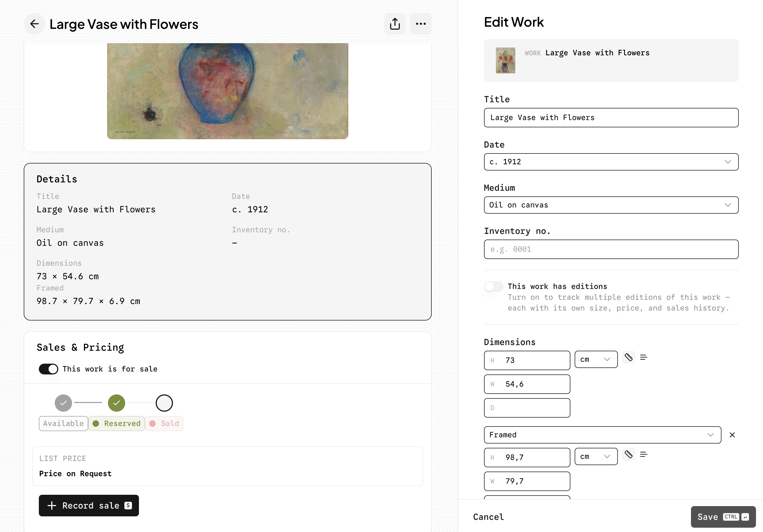Click the Reserved status label

click(x=116, y=423)
